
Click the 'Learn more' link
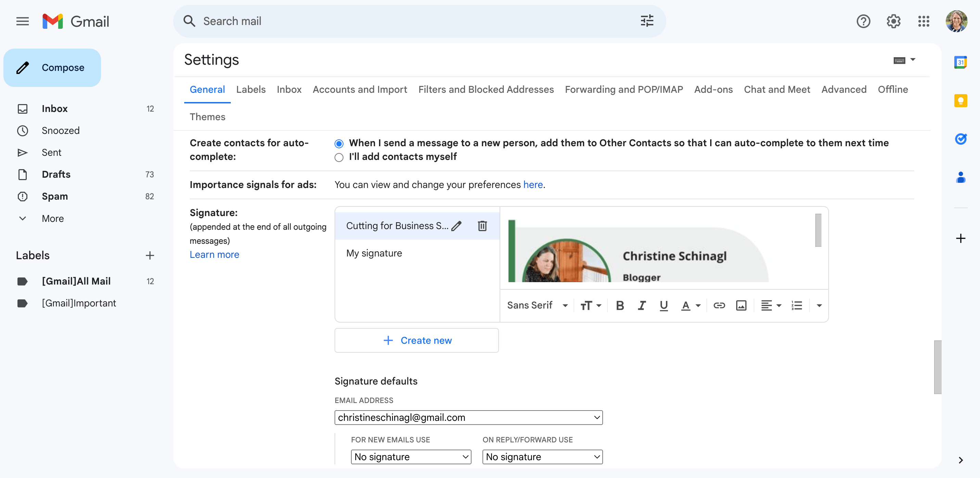(x=214, y=254)
